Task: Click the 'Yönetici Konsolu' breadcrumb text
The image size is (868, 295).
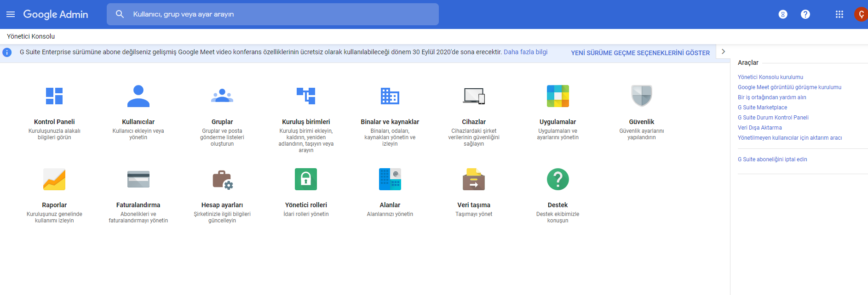Action: pyautogui.click(x=31, y=36)
